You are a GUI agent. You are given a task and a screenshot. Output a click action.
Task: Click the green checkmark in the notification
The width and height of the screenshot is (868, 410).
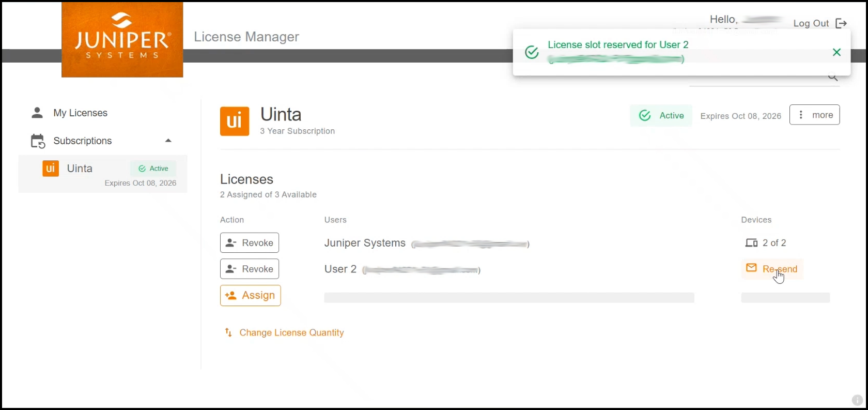click(532, 52)
